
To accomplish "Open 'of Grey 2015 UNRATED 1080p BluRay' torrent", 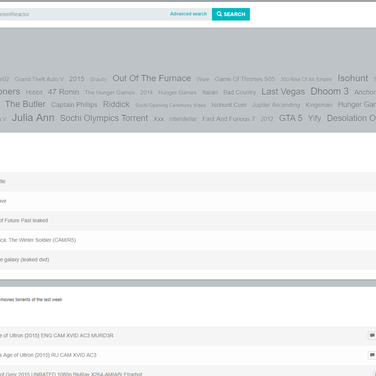I will [71, 374].
